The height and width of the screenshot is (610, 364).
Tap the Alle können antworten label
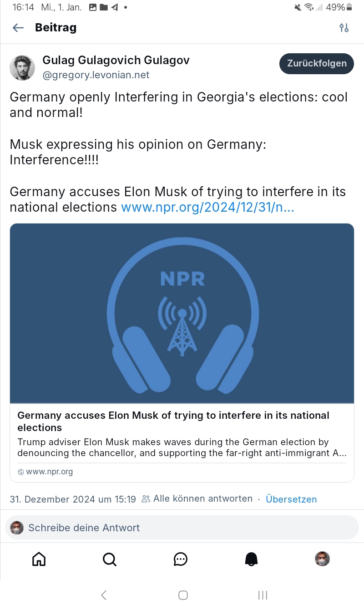pyautogui.click(x=202, y=499)
